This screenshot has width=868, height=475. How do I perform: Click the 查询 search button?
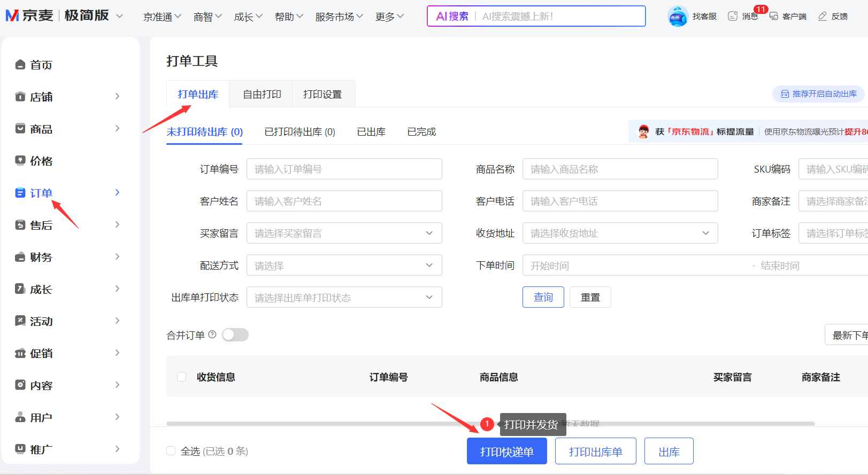point(543,297)
